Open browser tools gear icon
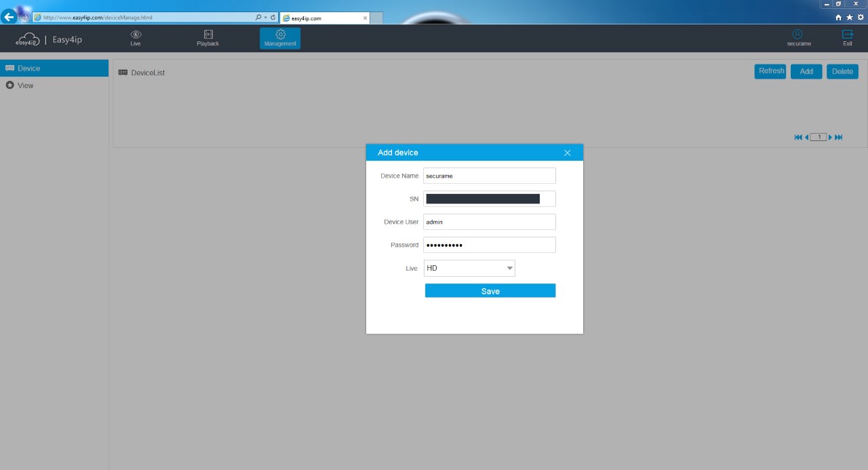Viewport: 868px width, 470px height. [861, 18]
